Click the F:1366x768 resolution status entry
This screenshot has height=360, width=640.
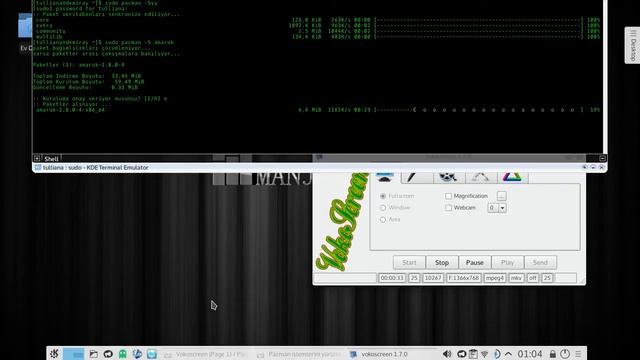click(x=464, y=278)
